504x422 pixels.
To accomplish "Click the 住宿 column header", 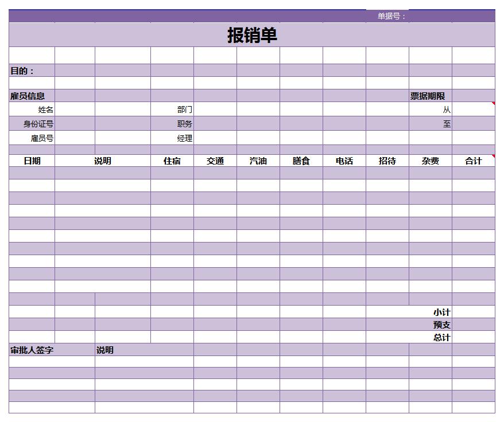I will point(172,161).
